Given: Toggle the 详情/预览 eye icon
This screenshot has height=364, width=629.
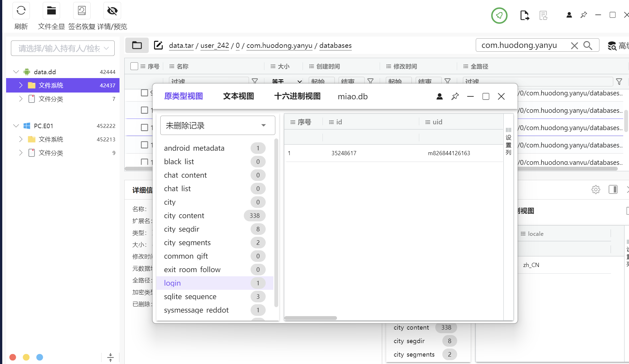Looking at the screenshot, I should pos(112,11).
